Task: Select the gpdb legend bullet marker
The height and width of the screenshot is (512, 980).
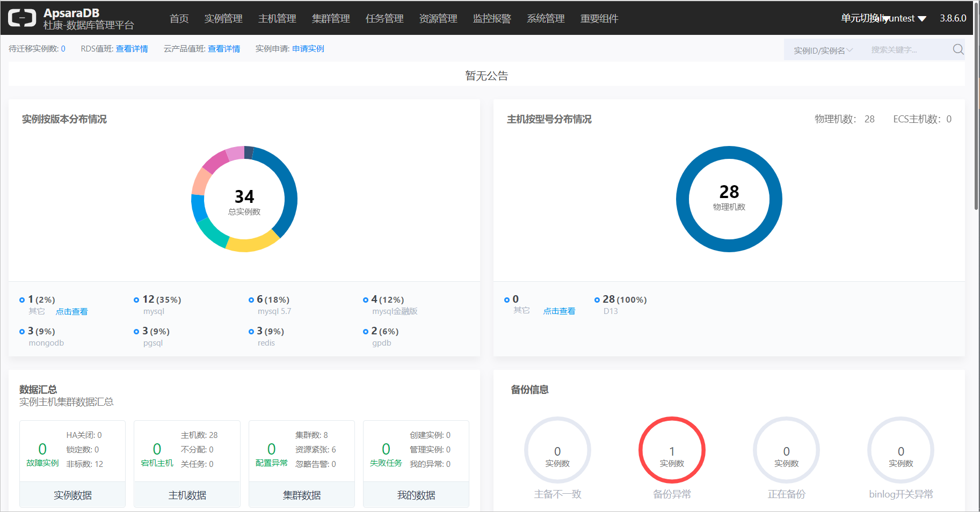Action: point(366,332)
